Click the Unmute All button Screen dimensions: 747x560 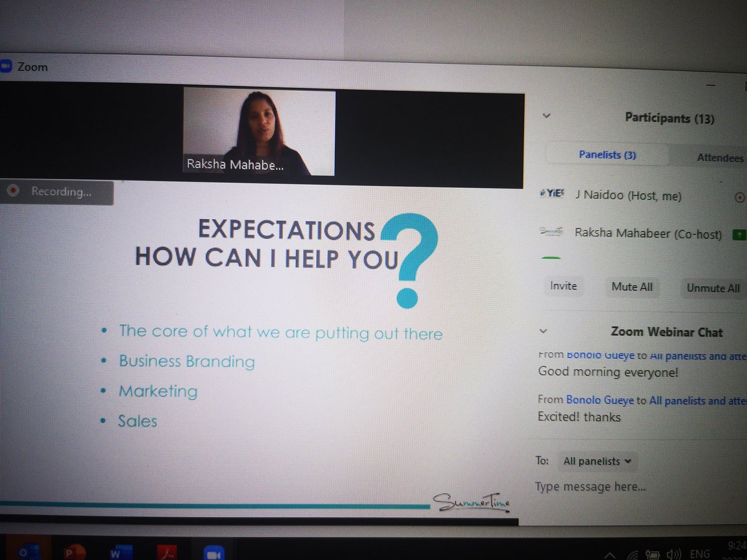[713, 287]
